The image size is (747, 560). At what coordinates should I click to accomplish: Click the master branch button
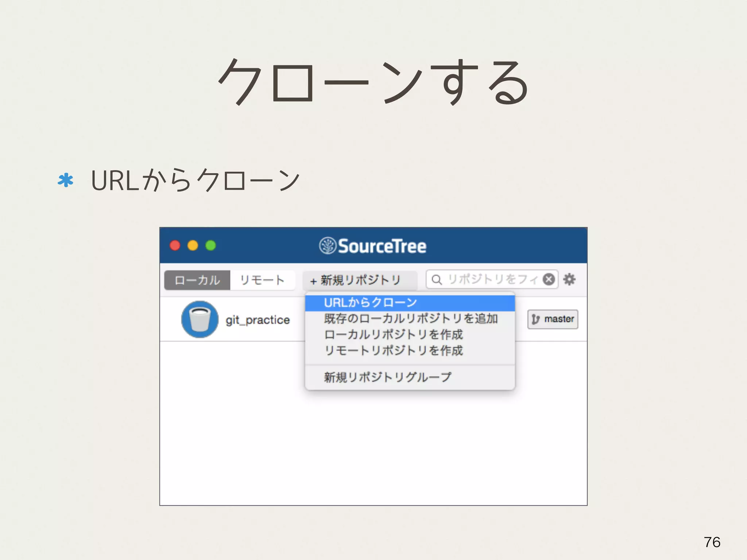pyautogui.click(x=553, y=319)
